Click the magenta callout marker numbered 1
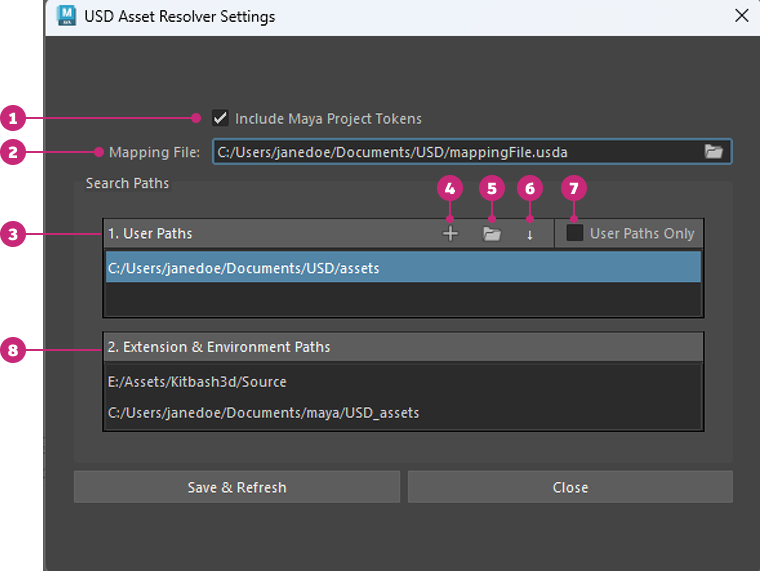Viewport: 760px width, 571px height. tap(13, 119)
